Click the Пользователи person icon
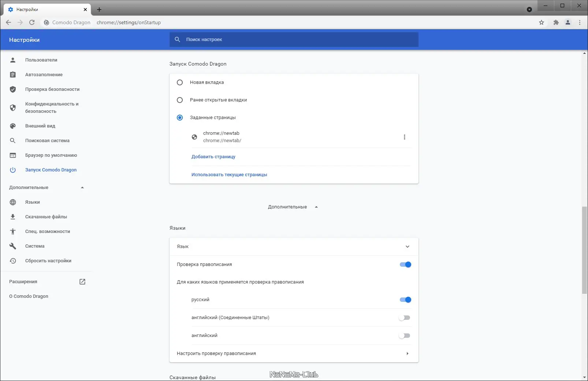Image resolution: width=588 pixels, height=381 pixels. click(13, 60)
